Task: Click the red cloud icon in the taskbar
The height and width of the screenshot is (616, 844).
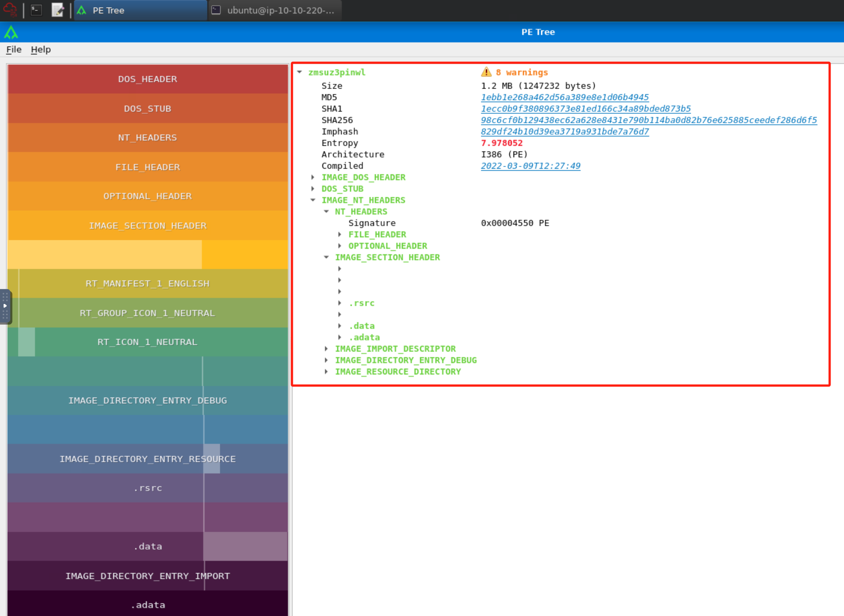Action: pos(10,9)
